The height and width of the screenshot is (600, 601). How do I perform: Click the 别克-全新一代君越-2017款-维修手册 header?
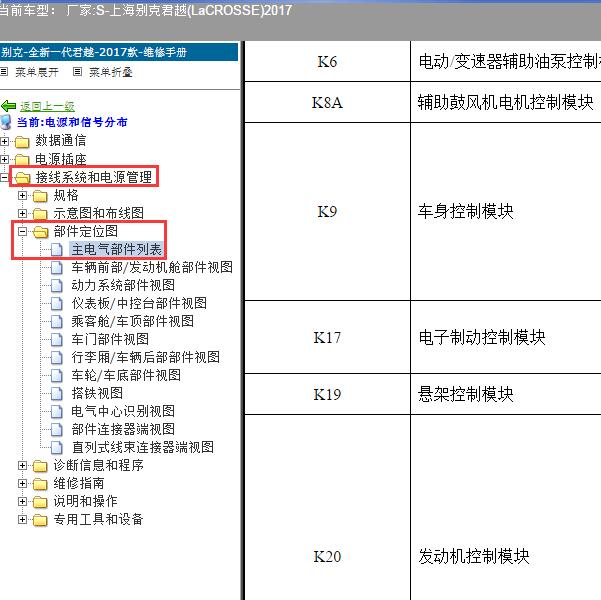click(x=118, y=52)
